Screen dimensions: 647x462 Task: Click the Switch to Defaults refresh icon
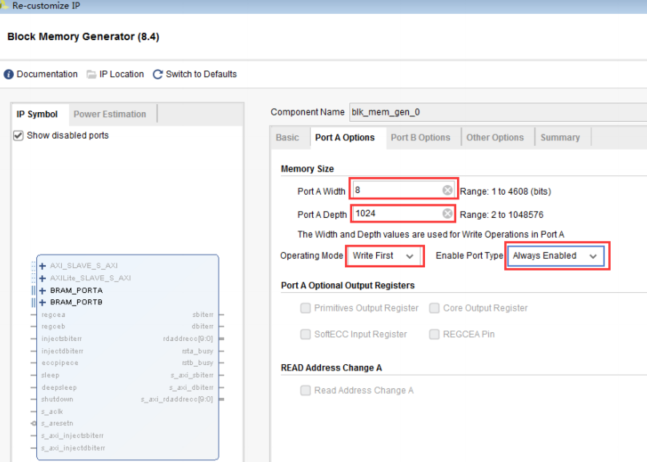pos(158,74)
